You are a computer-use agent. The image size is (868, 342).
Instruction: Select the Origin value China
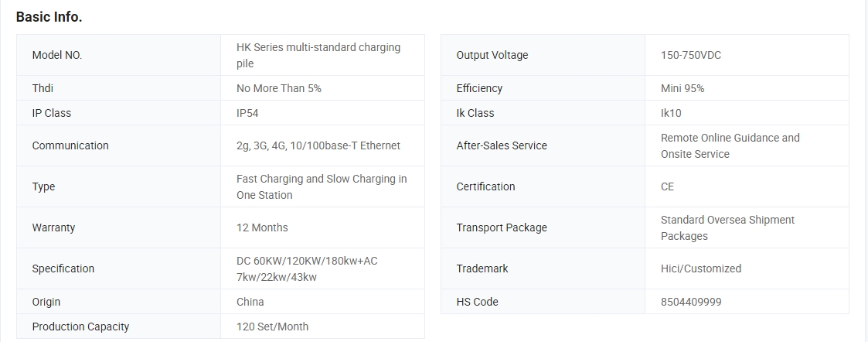point(250,302)
